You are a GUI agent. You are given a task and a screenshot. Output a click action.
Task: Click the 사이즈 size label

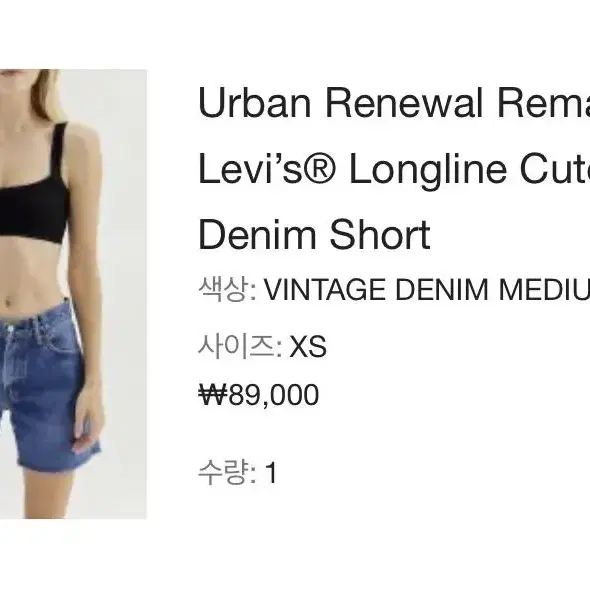coord(236,346)
